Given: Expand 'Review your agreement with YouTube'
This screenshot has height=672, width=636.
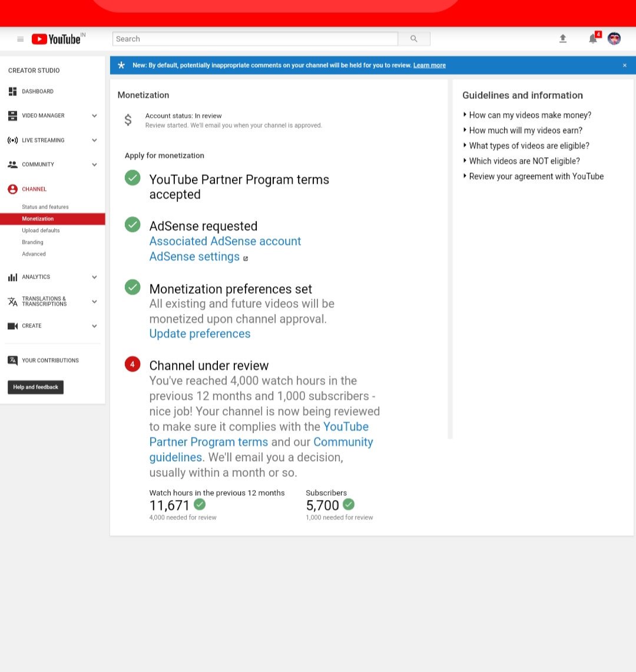Looking at the screenshot, I should click(x=534, y=177).
